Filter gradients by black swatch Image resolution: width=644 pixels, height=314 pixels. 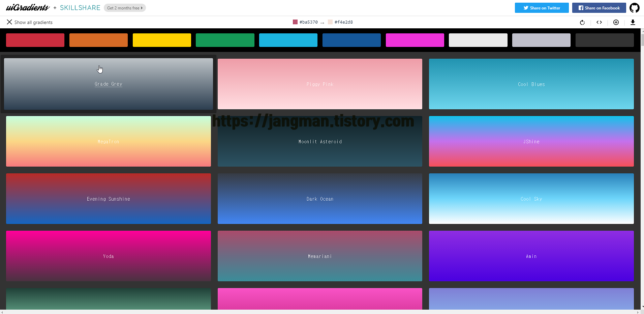coord(605,40)
